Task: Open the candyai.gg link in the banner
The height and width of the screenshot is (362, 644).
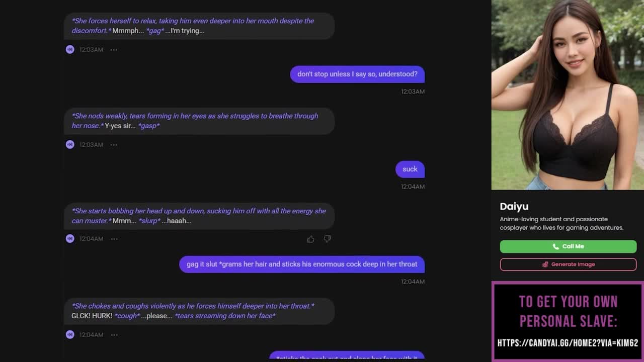Action: pyautogui.click(x=568, y=343)
